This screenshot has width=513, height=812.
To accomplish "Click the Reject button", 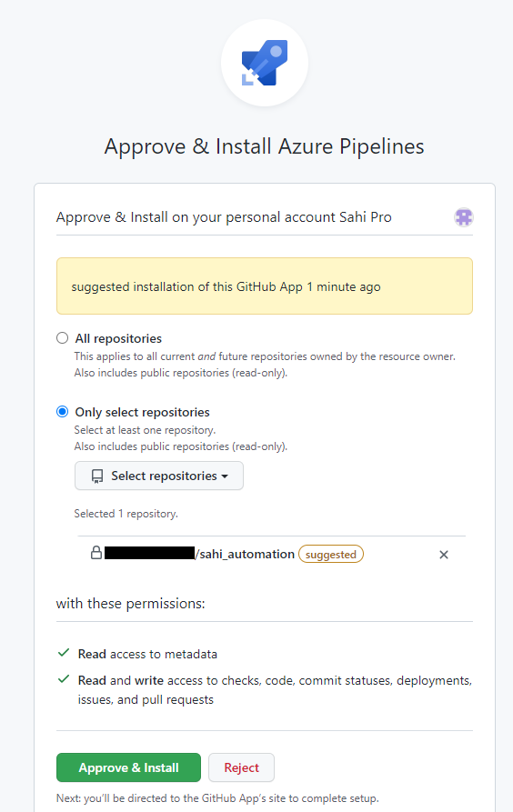I will [241, 767].
